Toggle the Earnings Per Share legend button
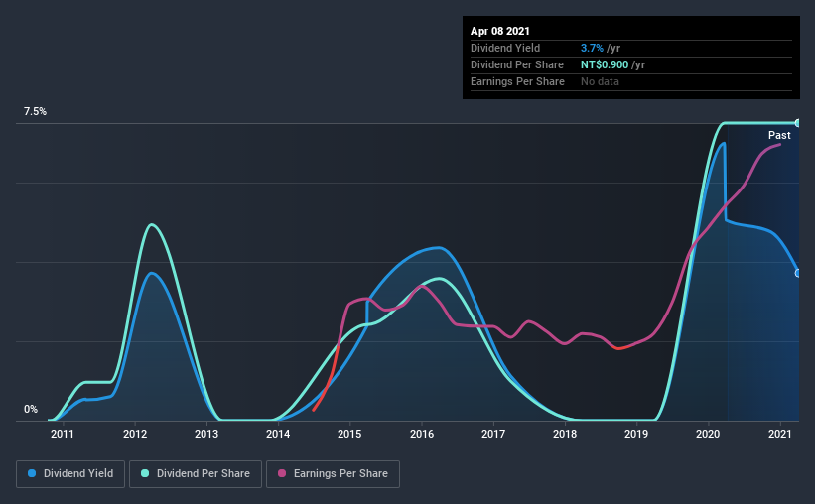This screenshot has height=504, width=815. point(333,474)
